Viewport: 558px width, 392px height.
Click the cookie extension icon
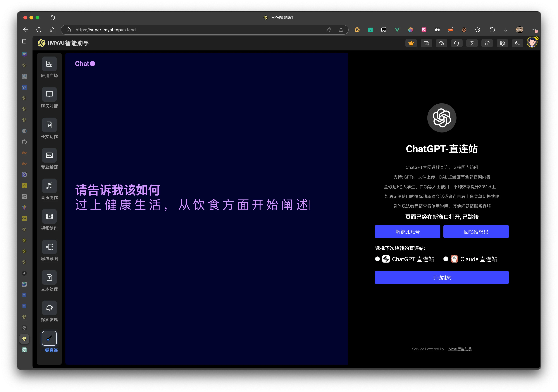pos(464,30)
